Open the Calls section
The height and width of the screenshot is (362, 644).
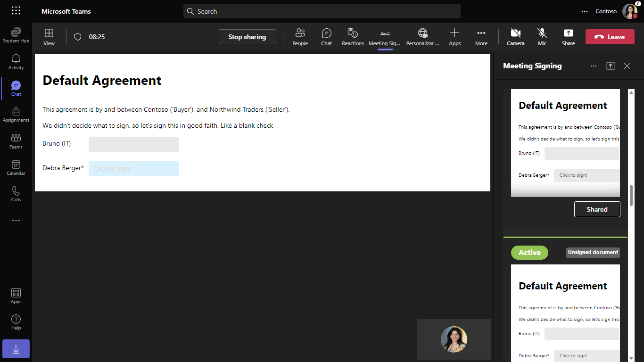point(16,193)
